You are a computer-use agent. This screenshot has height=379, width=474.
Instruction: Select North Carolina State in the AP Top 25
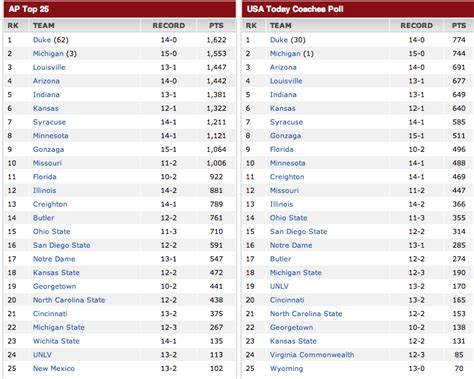69,300
